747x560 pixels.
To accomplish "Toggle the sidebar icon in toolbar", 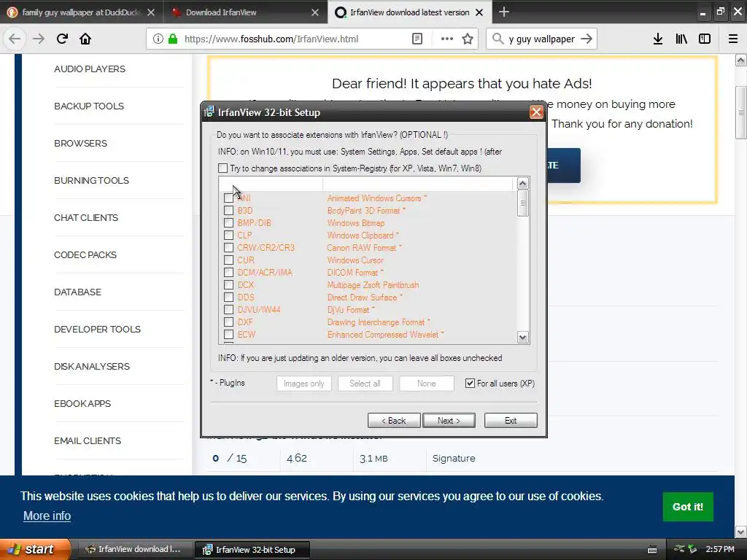I will [705, 39].
